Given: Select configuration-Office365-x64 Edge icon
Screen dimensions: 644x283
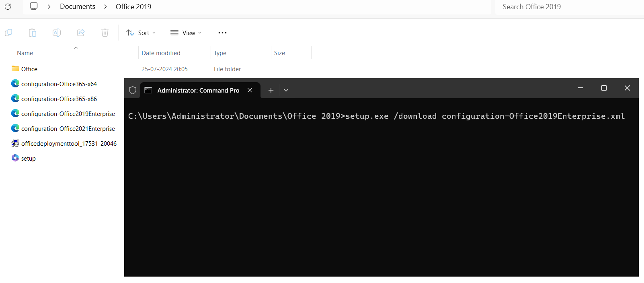Looking at the screenshot, I should tap(15, 84).
